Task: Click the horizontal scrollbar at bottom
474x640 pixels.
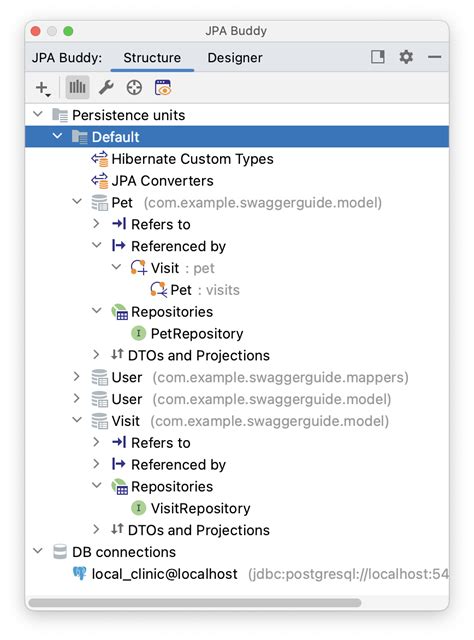Action: 195,603
